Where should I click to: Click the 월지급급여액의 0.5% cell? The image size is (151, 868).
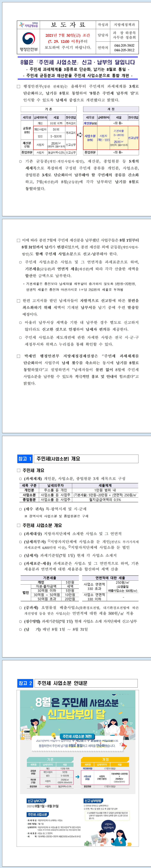click(105, 500)
